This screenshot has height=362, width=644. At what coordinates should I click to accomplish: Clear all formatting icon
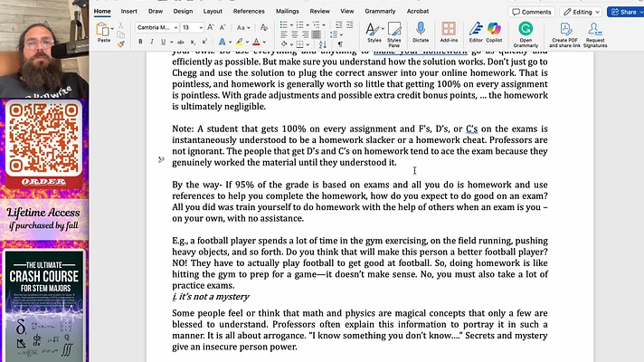(x=264, y=27)
